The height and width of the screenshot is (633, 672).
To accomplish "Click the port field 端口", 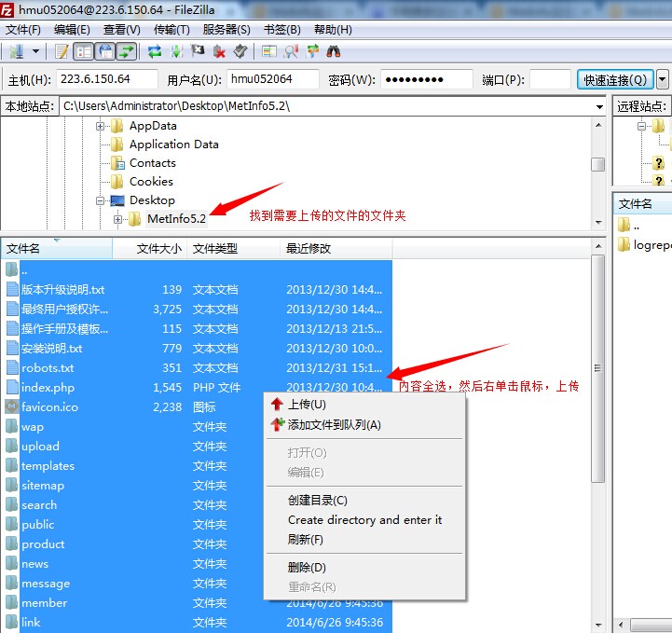I will 550,79.
